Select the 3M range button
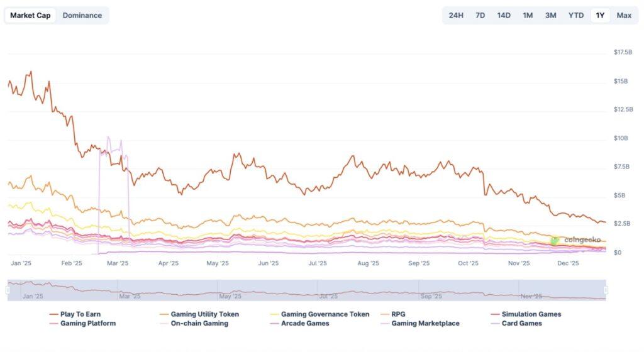The height and width of the screenshot is (352, 644). (x=550, y=15)
